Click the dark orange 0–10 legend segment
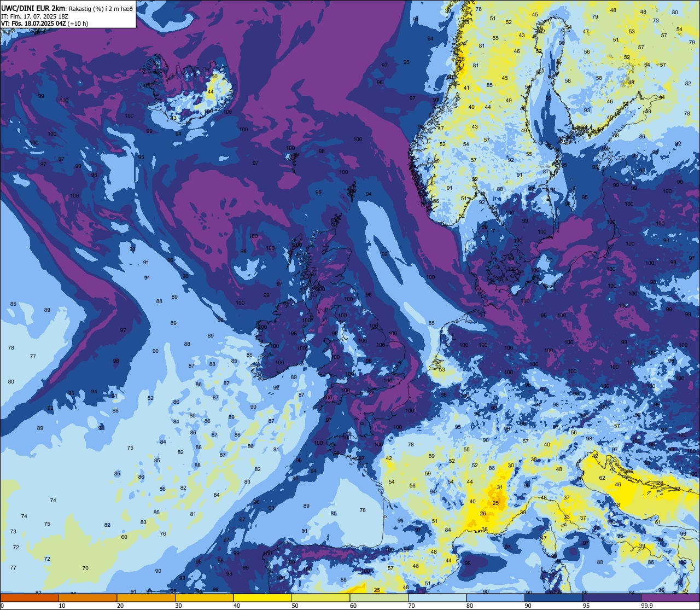Image resolution: width=700 pixels, height=610 pixels. point(30,597)
